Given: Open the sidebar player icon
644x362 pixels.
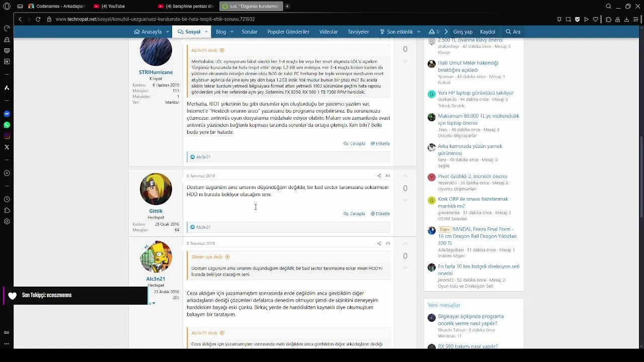Looking at the screenshot, I should pyautogui.click(x=7, y=173).
